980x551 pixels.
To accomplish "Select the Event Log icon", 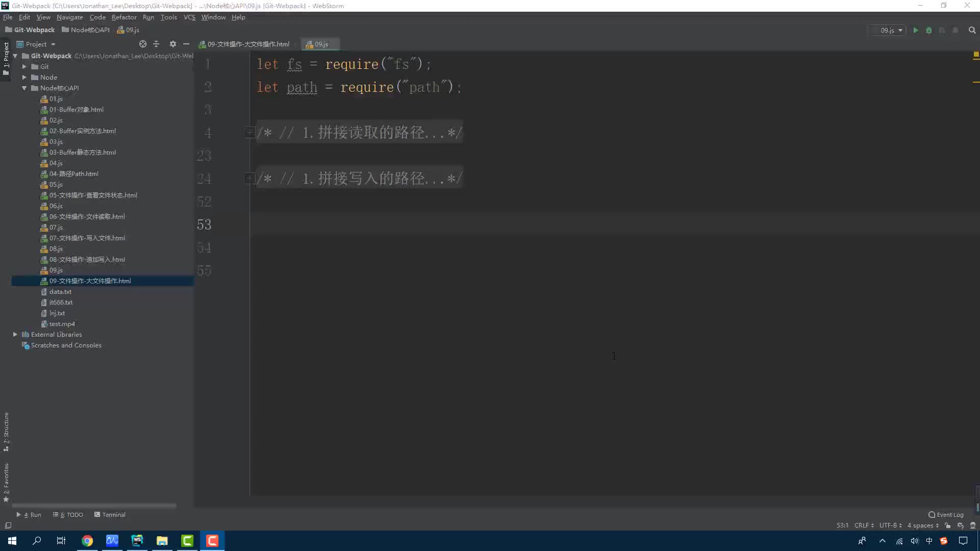I will [x=932, y=514].
